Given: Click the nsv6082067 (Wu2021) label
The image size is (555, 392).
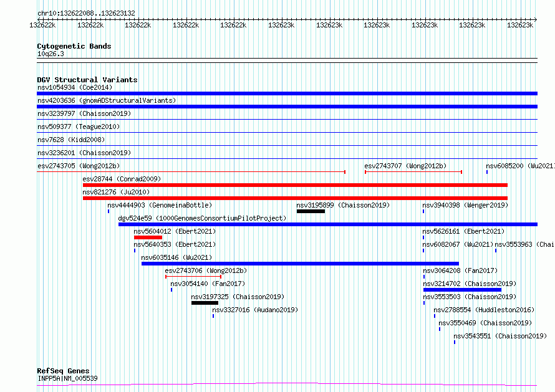Looking at the screenshot, I should coord(458,244).
